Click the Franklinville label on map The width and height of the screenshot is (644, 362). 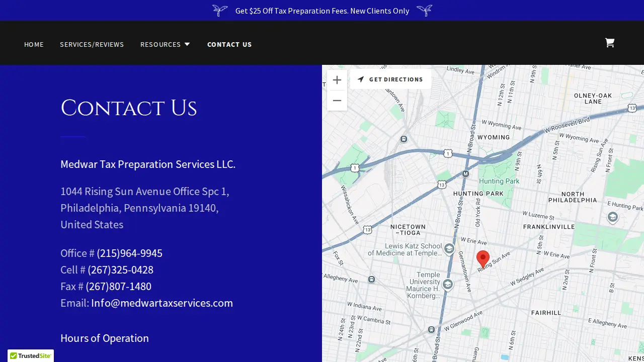pyautogui.click(x=549, y=227)
